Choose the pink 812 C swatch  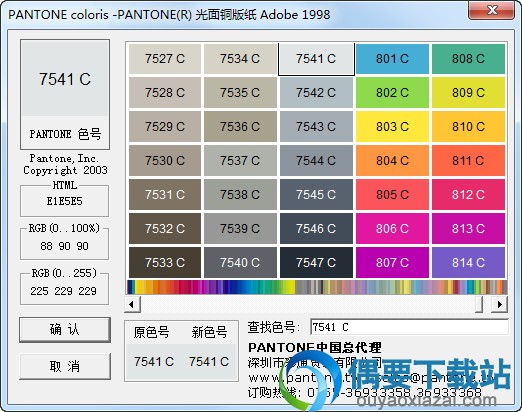pos(468,195)
